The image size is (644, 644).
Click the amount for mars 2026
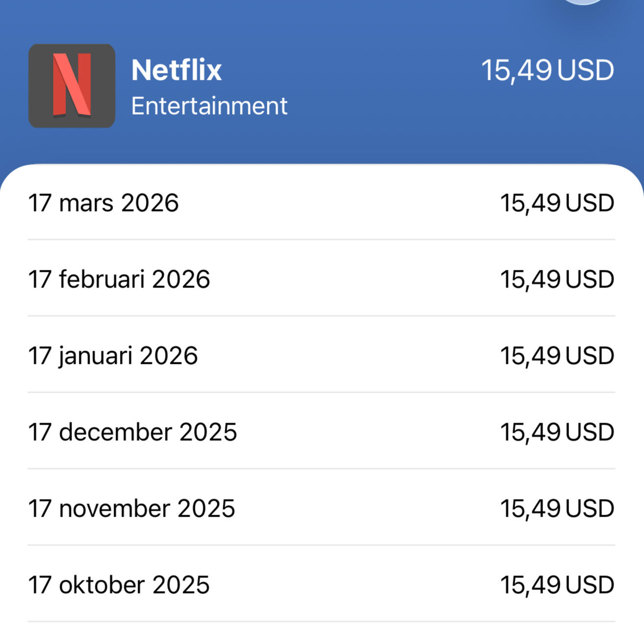pos(557,203)
